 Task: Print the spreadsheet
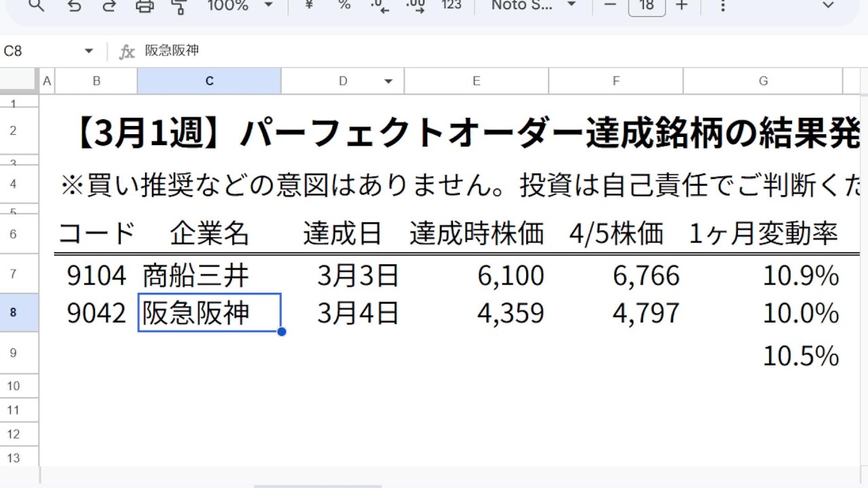pyautogui.click(x=144, y=5)
